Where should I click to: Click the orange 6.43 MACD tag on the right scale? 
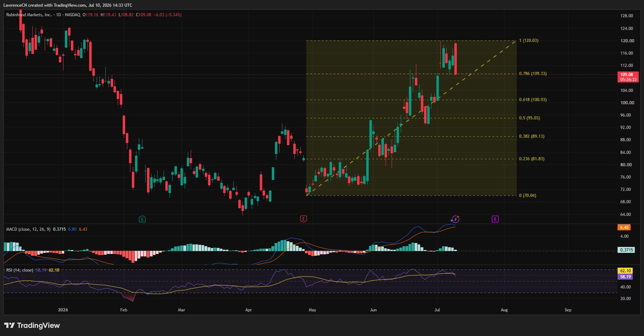tap(624, 227)
